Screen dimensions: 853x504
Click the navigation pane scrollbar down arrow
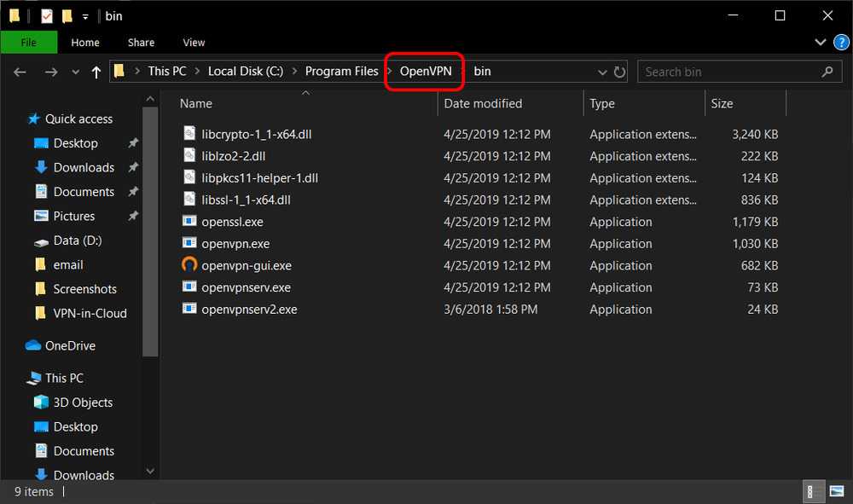tap(150, 471)
